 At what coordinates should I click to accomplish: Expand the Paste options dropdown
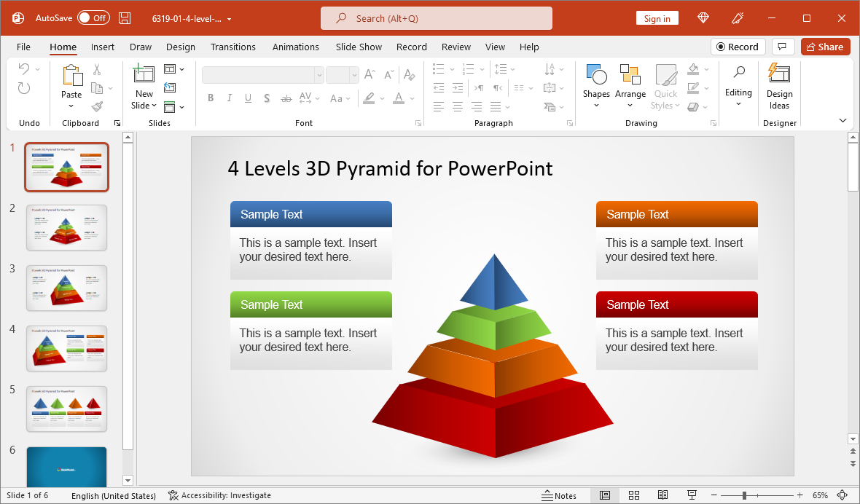tap(71, 105)
